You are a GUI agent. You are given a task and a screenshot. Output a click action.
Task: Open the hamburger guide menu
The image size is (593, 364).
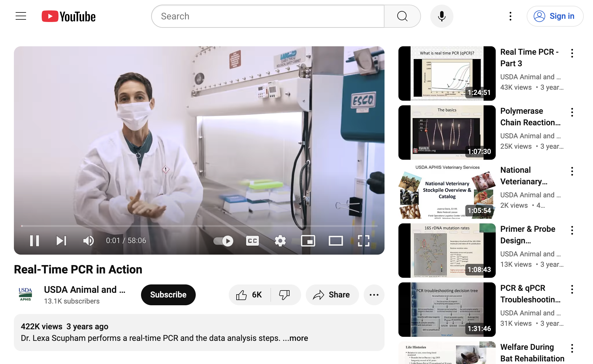tap(21, 16)
